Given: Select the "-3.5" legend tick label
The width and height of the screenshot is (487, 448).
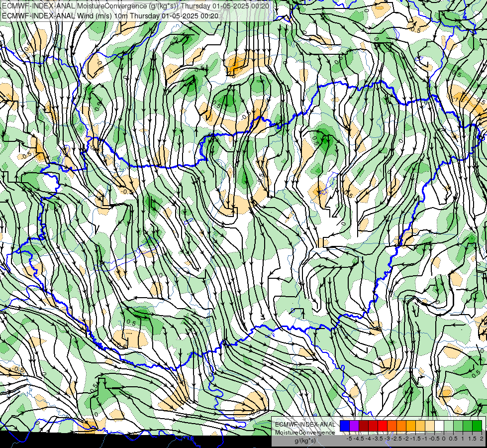Looking at the screenshot, I should pos(378,439).
